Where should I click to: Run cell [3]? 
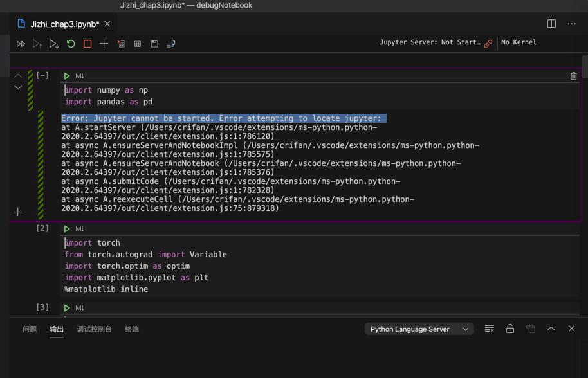[x=67, y=307]
